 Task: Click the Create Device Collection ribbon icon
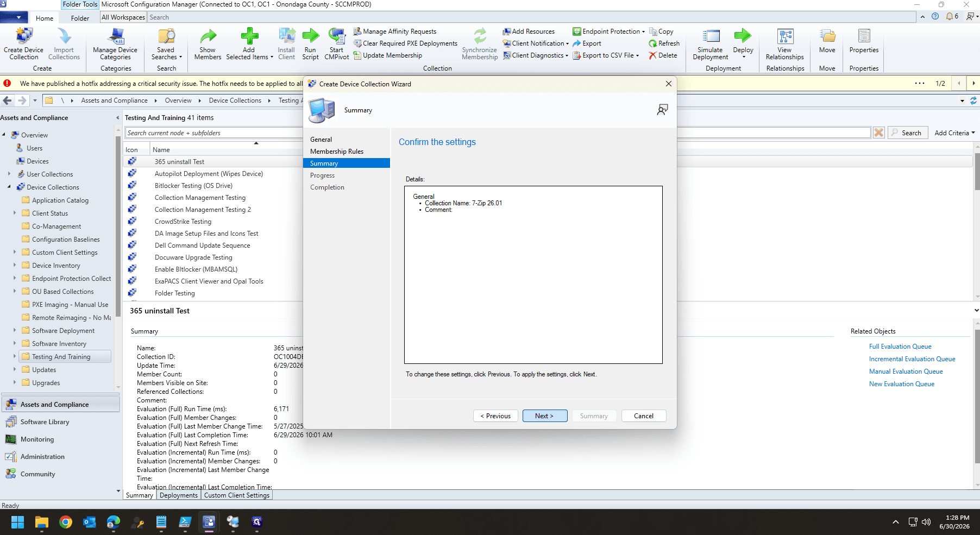tap(23, 44)
